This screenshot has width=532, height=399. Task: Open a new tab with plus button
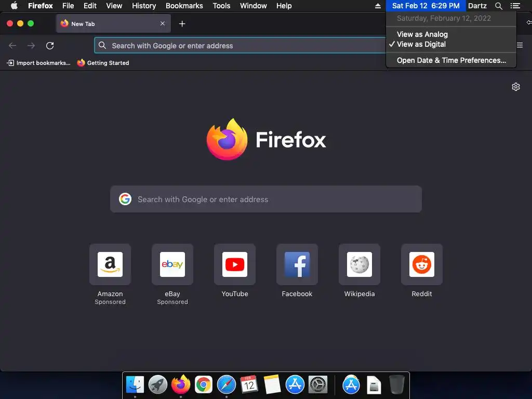click(x=182, y=24)
